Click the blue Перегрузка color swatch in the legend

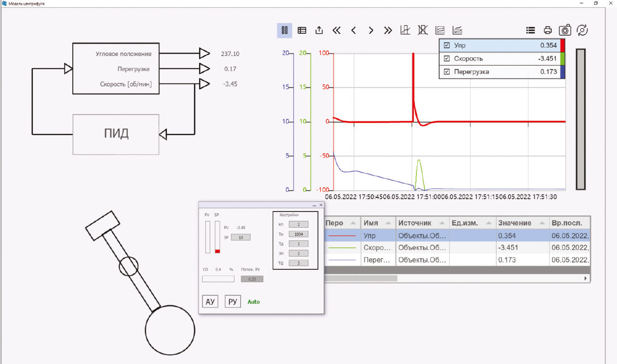(x=563, y=71)
